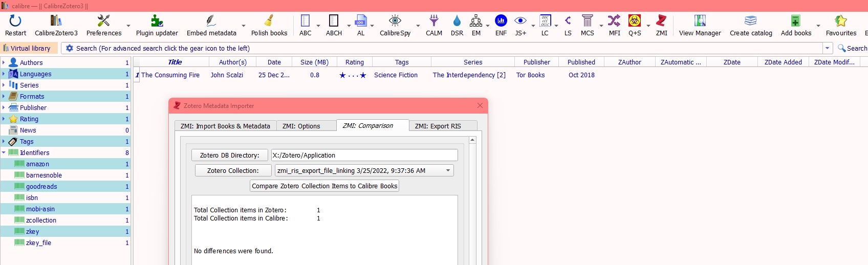
Task: Expand the Tags category
Action: [x=4, y=141]
